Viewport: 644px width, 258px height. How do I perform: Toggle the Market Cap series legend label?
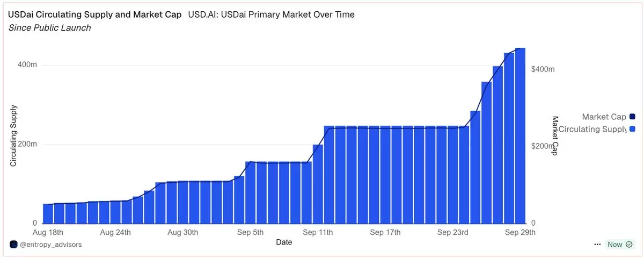pyautogui.click(x=604, y=117)
